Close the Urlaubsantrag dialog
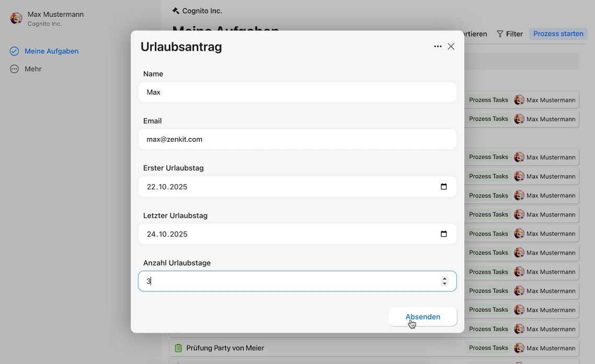 coord(451,47)
